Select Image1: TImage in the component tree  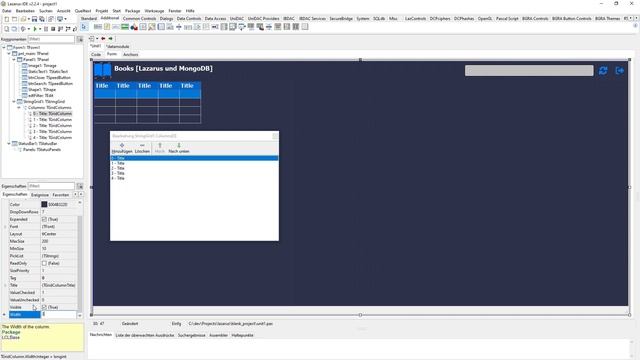pyautogui.click(x=42, y=66)
